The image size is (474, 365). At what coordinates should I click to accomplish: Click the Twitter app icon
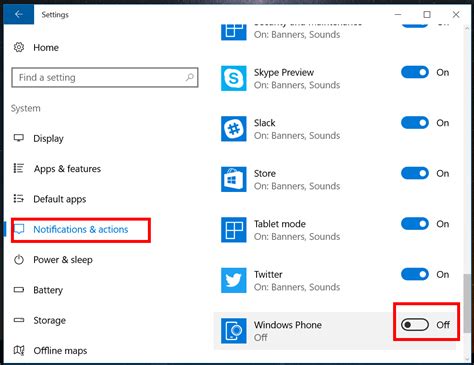coord(234,280)
